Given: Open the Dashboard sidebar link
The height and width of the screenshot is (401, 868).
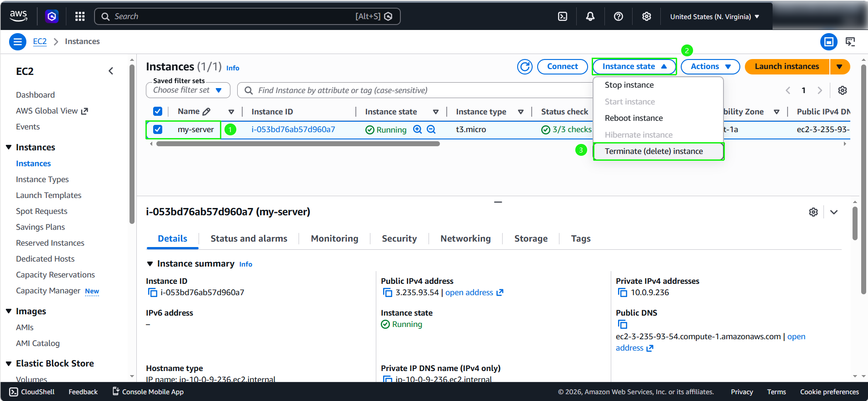Looking at the screenshot, I should click(x=35, y=95).
